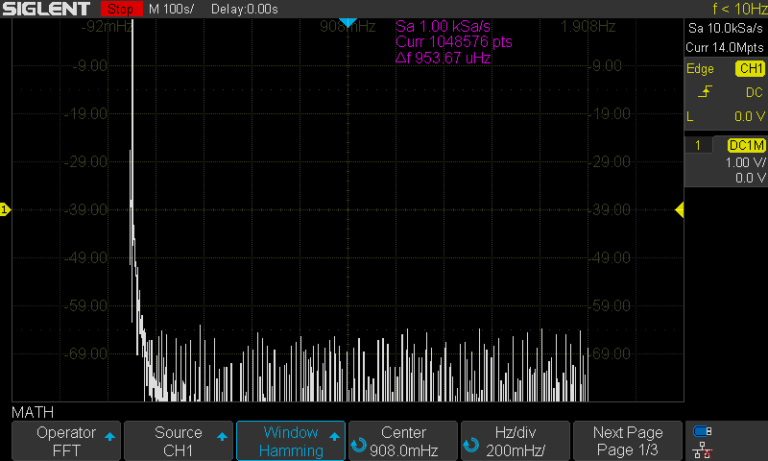Click the Siglent logo in the corner
The height and width of the screenshot is (461, 768).
tap(50, 9)
